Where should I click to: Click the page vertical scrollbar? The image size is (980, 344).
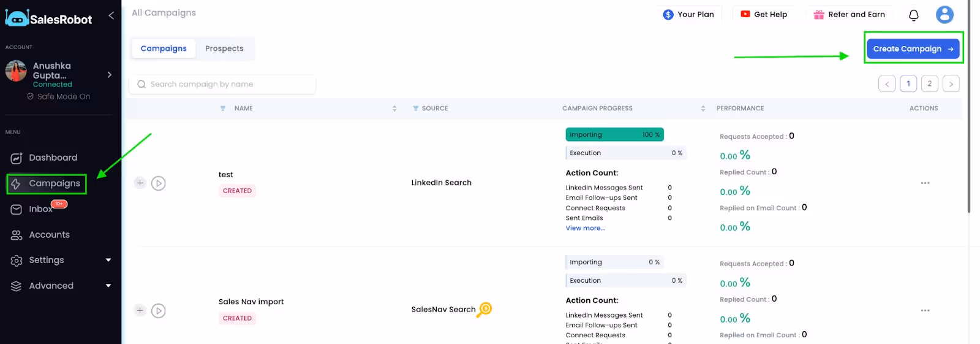pyautogui.click(x=968, y=107)
